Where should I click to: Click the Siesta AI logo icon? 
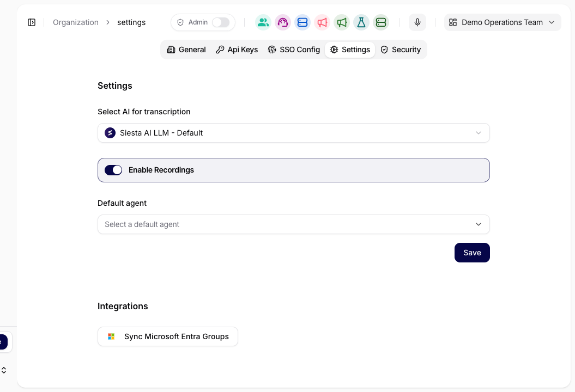[x=110, y=133]
